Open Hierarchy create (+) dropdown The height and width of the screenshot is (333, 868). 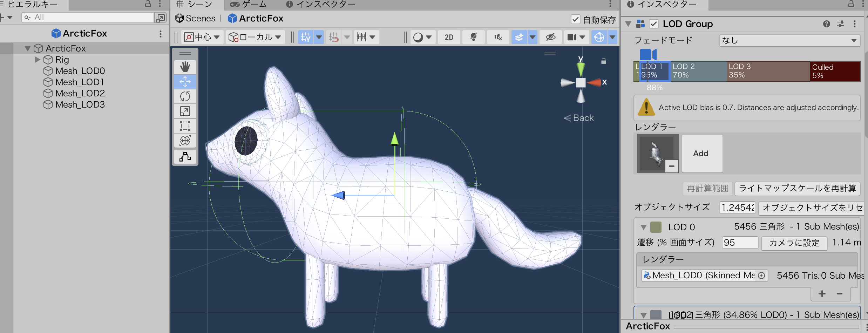[6, 17]
